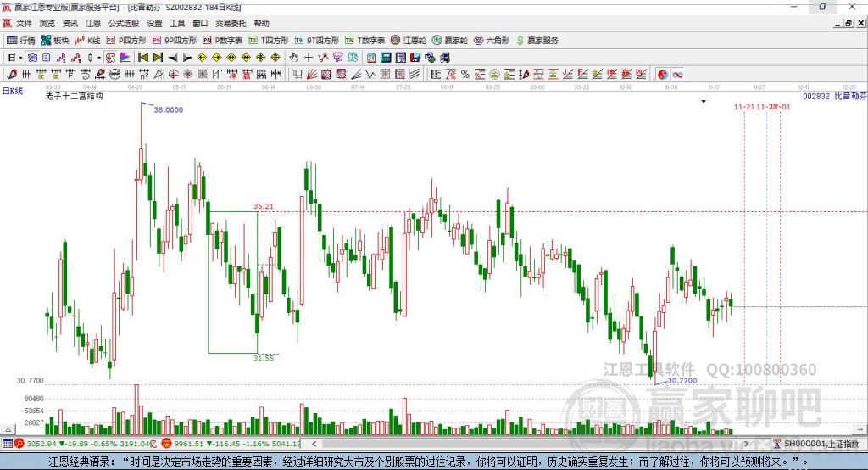Viewport: 868px width, 470px height.
Task: Select the 31.55 green level label
Action: [264, 358]
